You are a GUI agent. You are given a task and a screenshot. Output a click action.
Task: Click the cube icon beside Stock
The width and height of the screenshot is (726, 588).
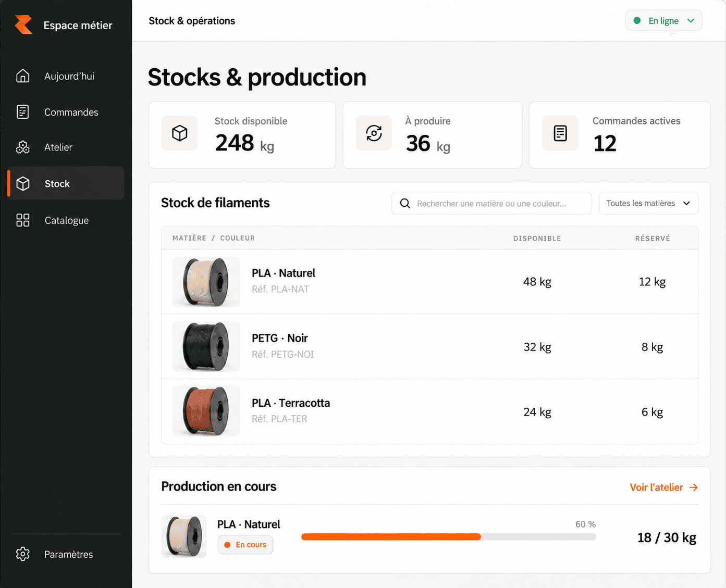click(23, 184)
